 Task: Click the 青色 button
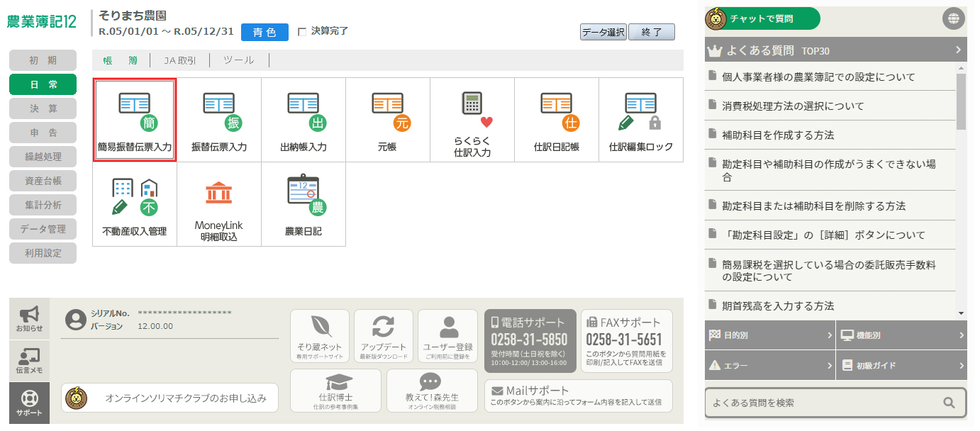[x=265, y=32]
